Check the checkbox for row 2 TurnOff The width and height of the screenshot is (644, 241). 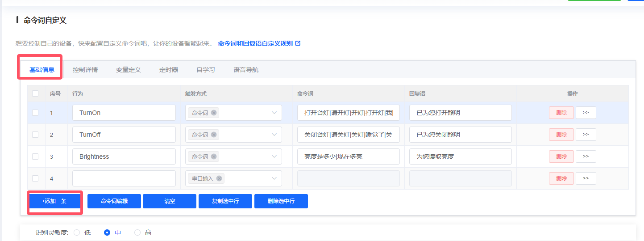point(35,135)
